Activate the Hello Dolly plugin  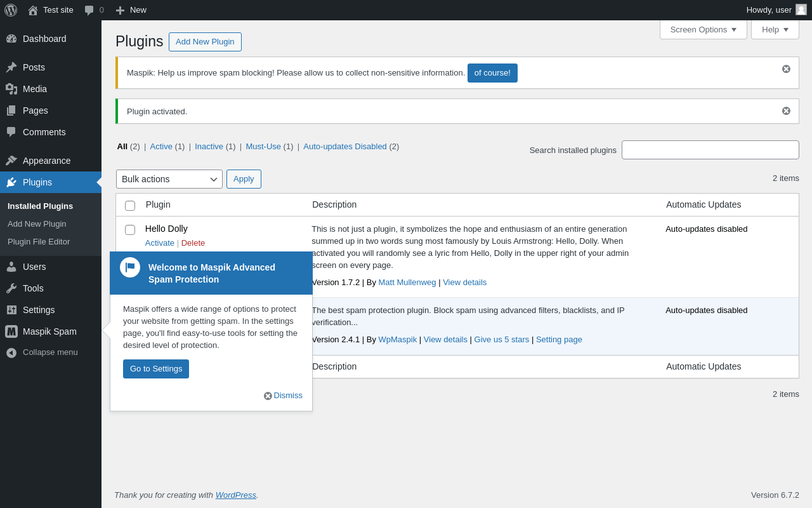pyautogui.click(x=160, y=243)
